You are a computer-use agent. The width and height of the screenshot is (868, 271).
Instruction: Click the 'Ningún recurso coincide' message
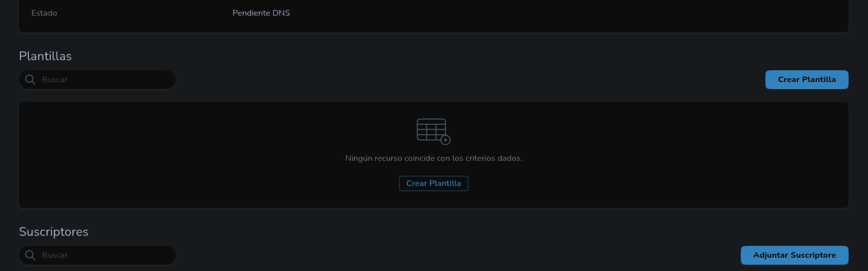tap(433, 158)
